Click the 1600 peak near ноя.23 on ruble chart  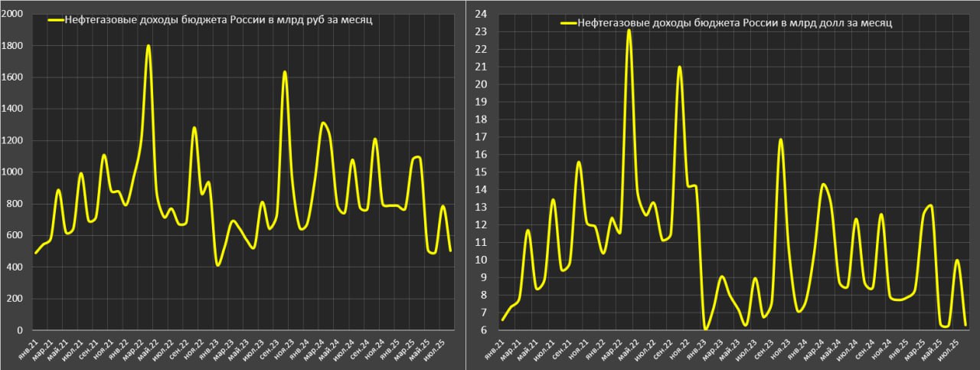[x=285, y=73]
